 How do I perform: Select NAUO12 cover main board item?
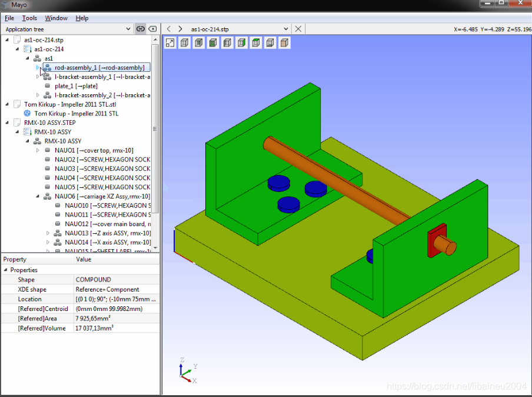(x=94, y=223)
